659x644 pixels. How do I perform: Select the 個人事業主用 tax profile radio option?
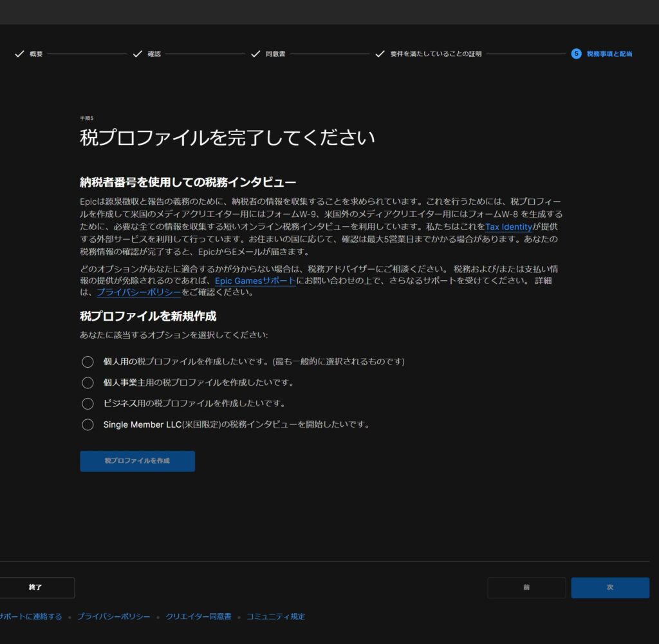(88, 383)
